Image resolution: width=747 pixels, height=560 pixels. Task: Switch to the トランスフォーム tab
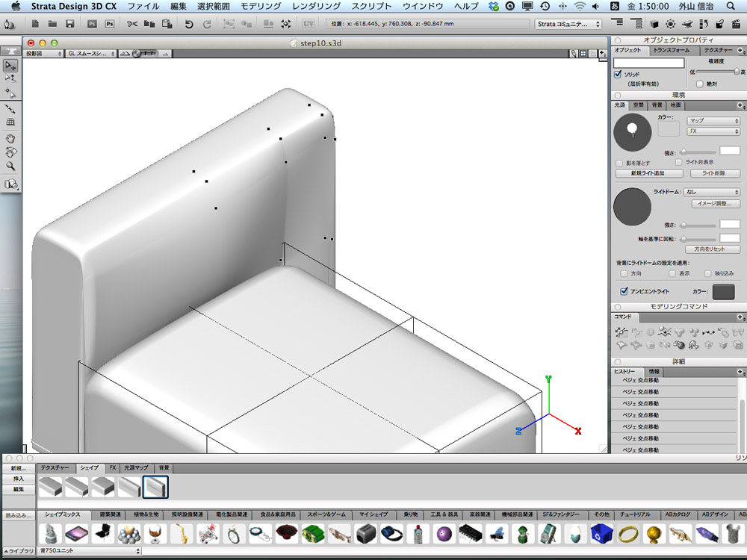(672, 50)
